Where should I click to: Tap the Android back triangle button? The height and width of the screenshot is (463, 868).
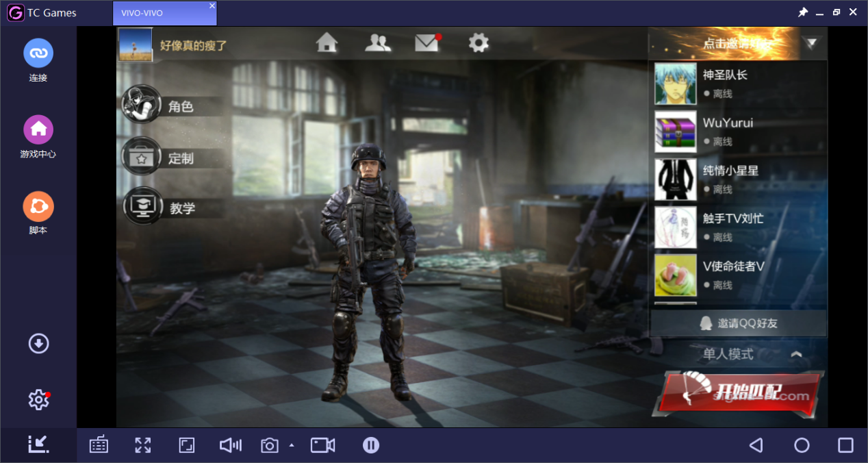click(x=756, y=445)
